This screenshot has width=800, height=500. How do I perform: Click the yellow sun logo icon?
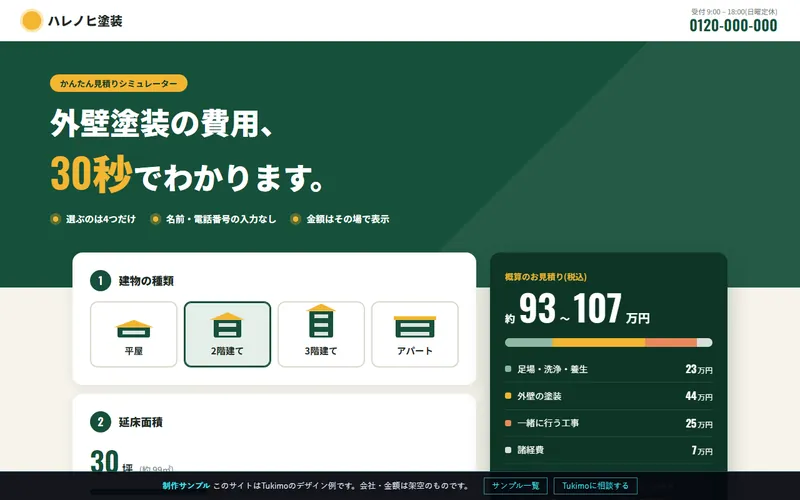point(31,21)
